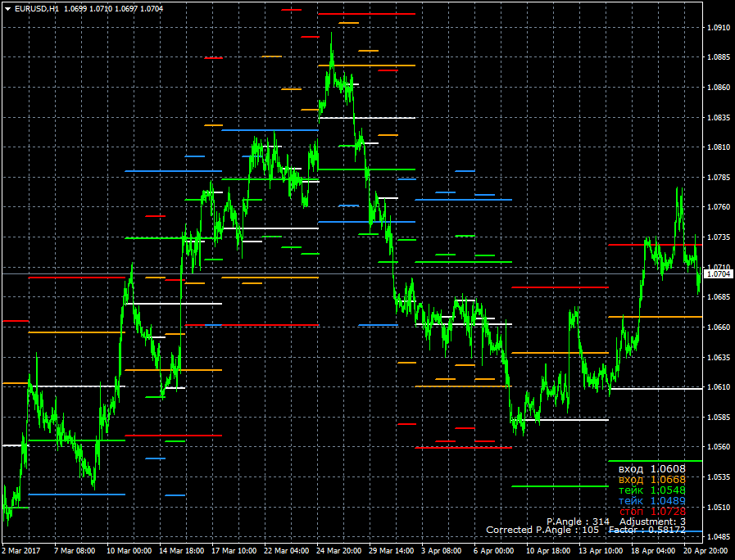Click price scale label 1.0560
This screenshot has width=735, height=560.
(719, 447)
